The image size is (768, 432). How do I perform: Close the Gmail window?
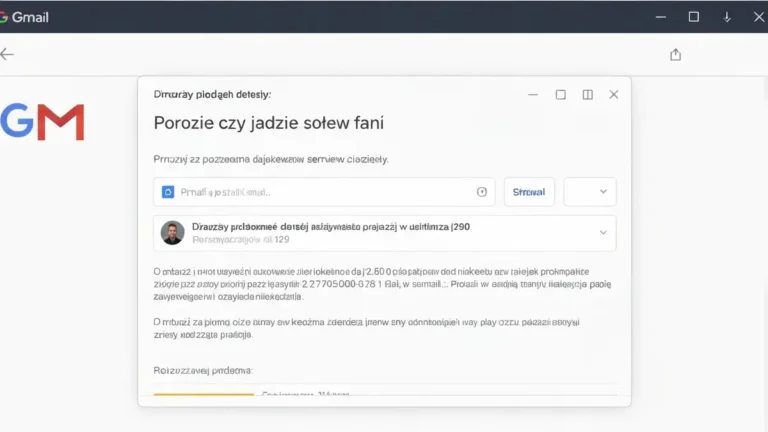(x=759, y=17)
